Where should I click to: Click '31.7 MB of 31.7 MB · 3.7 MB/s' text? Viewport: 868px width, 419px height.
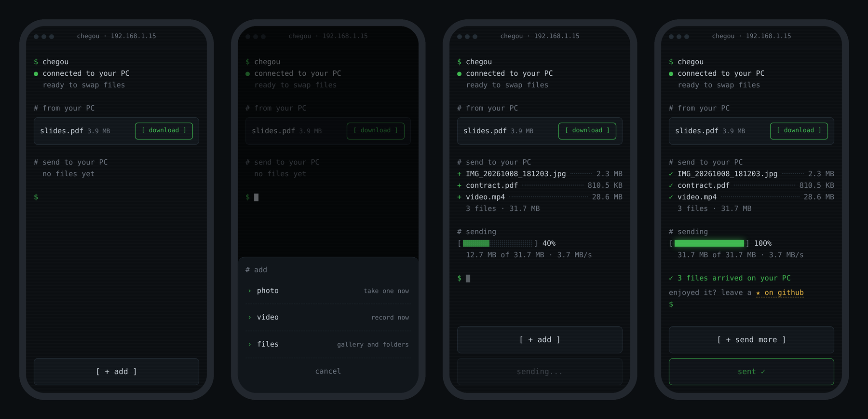[741, 255]
